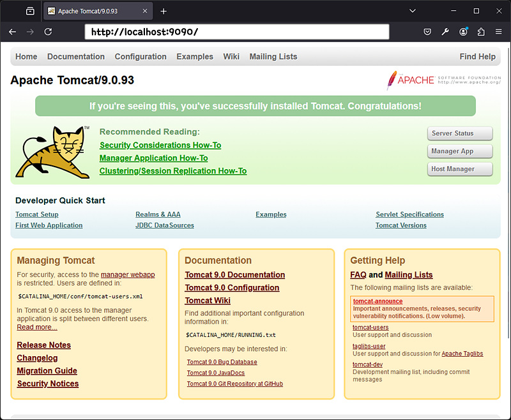This screenshot has height=420, width=511.
Task: Click the Host Manager button
Action: coord(460,169)
